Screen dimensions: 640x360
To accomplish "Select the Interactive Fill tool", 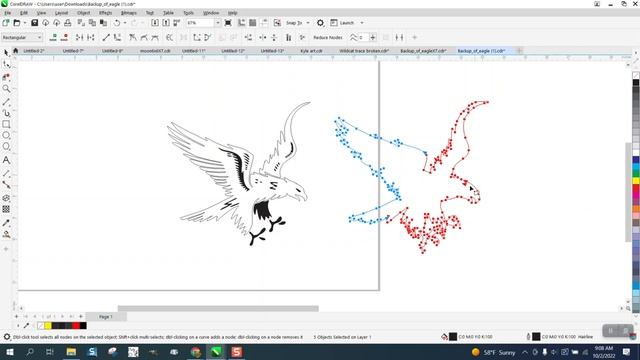I will click(6, 234).
